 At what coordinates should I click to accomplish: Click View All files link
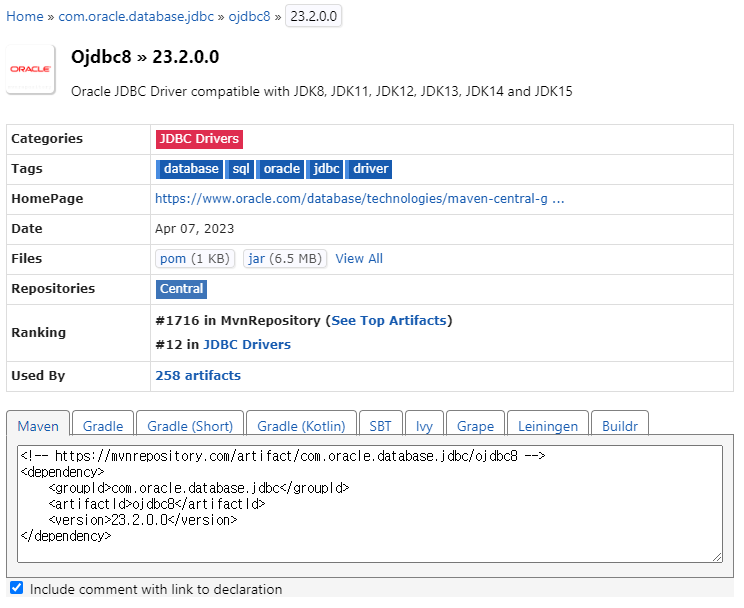pyautogui.click(x=359, y=259)
